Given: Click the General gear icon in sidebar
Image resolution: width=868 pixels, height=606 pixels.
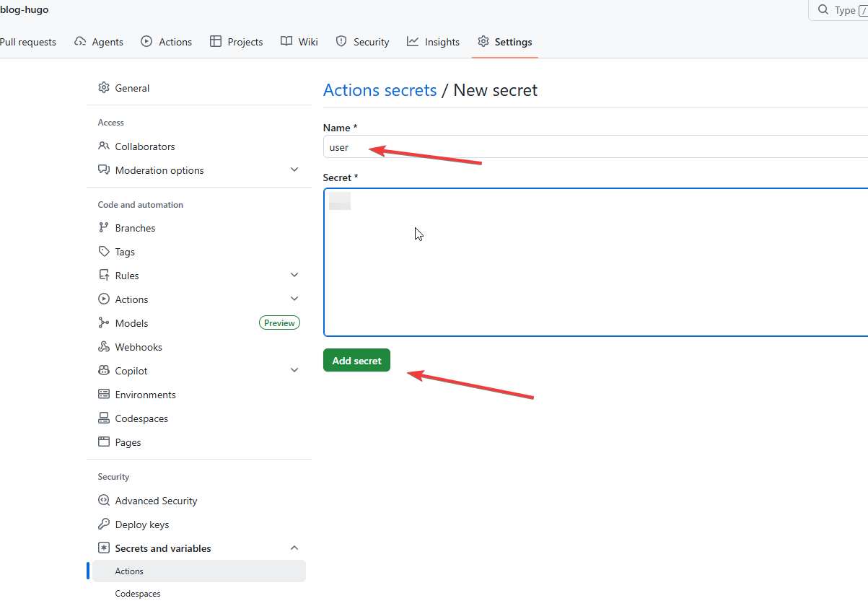Looking at the screenshot, I should click(103, 88).
